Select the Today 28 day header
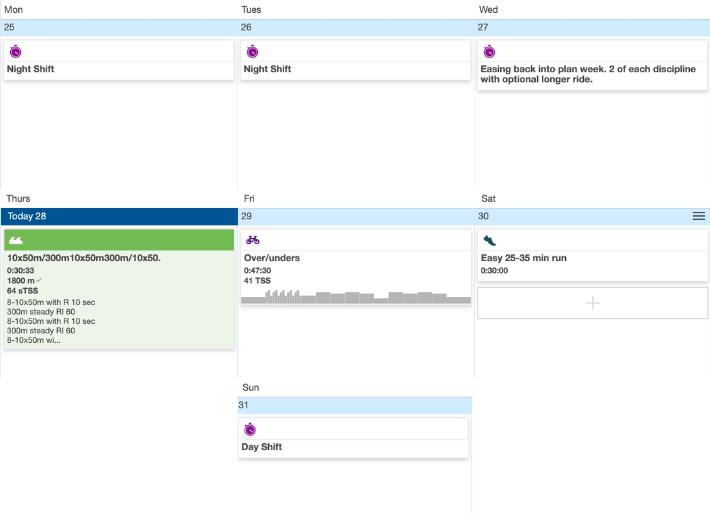The image size is (710, 513). point(118,216)
